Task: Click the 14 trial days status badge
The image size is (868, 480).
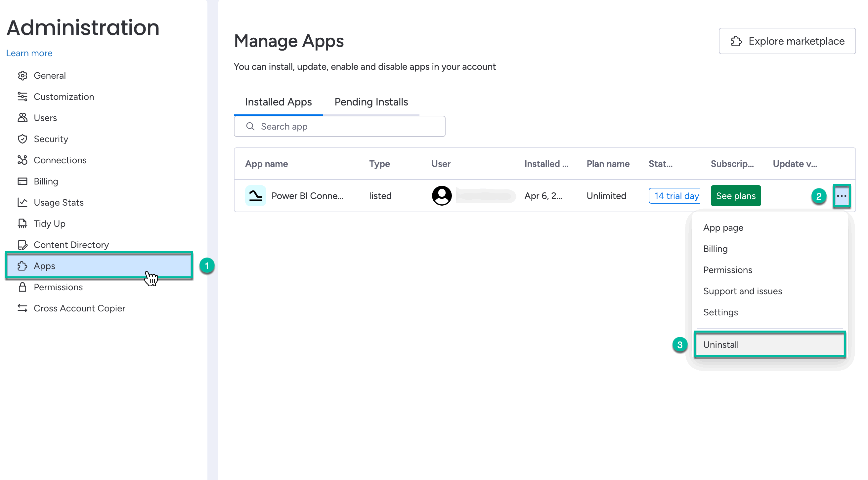Action: tap(674, 196)
